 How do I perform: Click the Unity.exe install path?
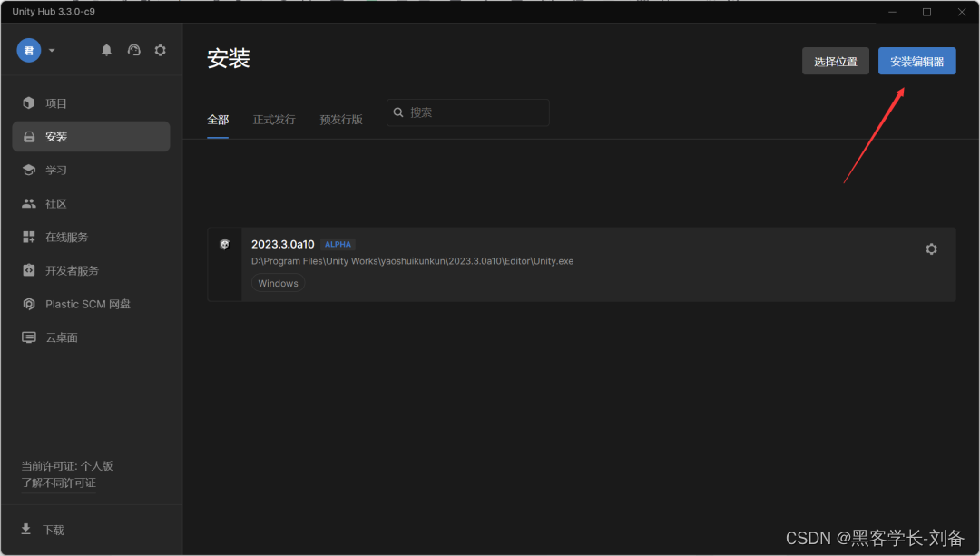pos(413,261)
